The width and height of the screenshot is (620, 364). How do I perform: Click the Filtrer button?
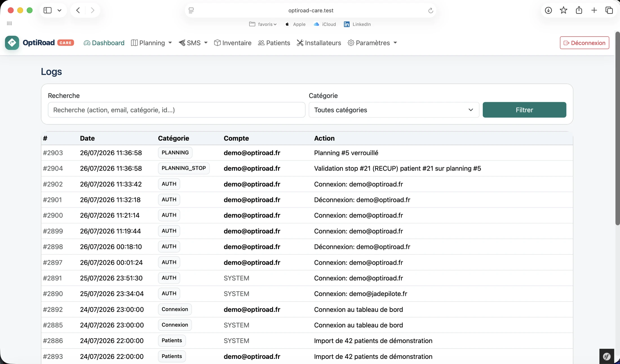(524, 110)
